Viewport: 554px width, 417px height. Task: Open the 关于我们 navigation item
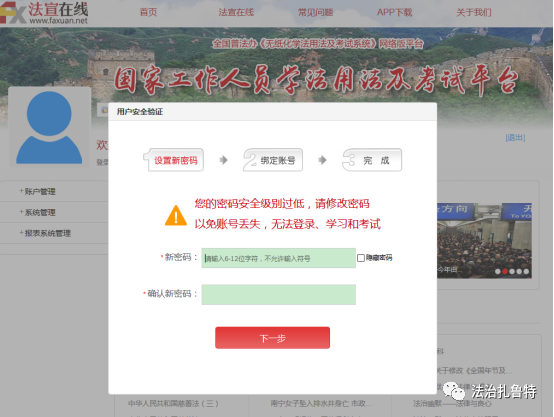(x=473, y=12)
